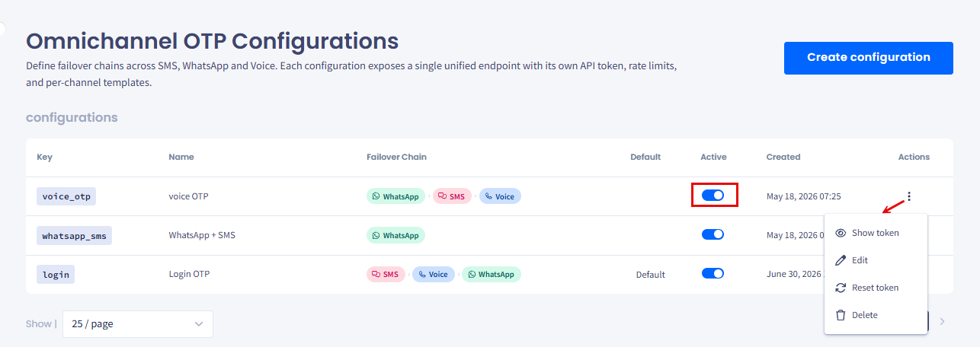Click the login key badge
Screen dimensions: 980x347
(x=56, y=275)
